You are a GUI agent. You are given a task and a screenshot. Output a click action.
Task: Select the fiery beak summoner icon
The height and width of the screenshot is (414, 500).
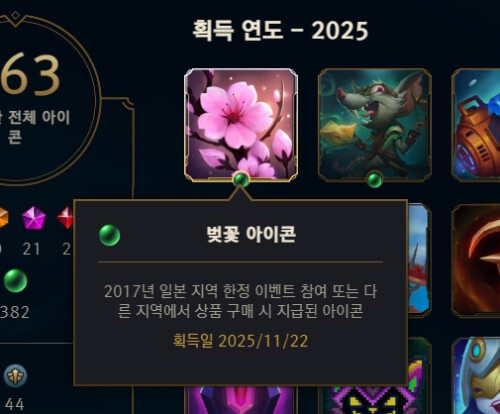pos(476,261)
